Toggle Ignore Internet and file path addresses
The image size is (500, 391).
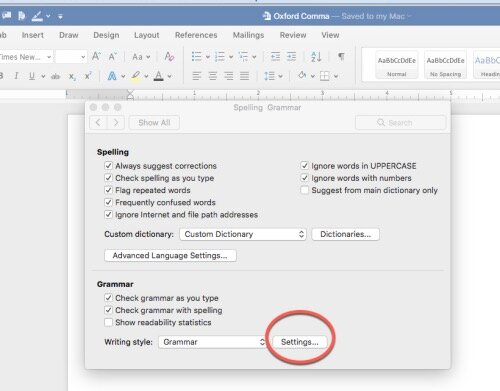pos(108,214)
